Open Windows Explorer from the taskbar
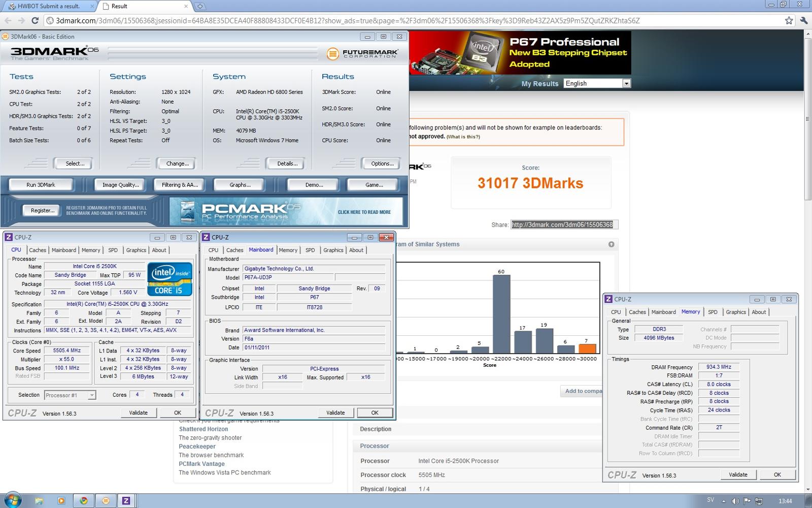 point(39,500)
